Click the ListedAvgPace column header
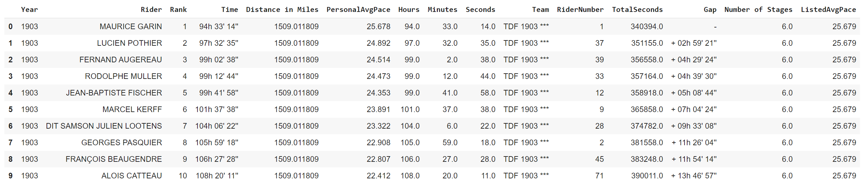This screenshot has height=187, width=868. (x=828, y=9)
